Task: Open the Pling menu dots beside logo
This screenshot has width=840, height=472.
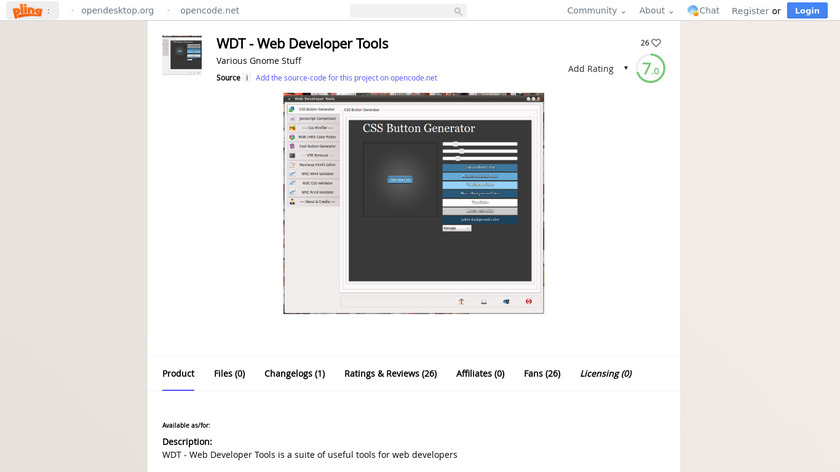Action: coord(47,10)
